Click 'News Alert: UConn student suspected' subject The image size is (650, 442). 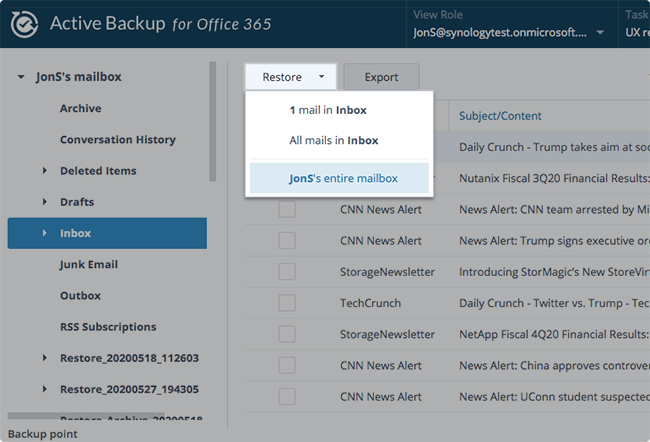coord(554,397)
